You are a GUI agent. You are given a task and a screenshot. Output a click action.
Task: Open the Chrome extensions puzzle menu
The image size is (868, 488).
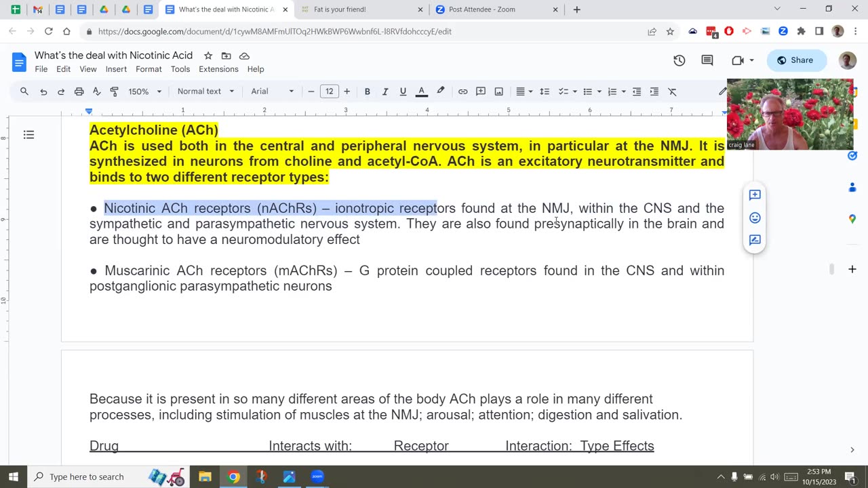click(x=801, y=31)
